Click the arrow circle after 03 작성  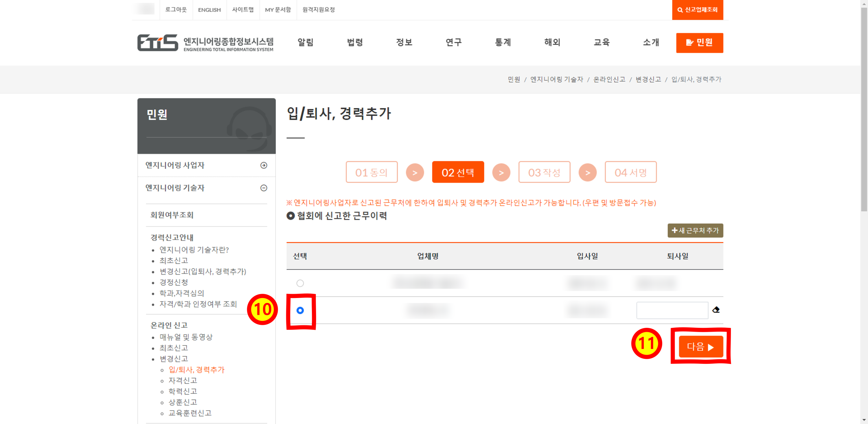(587, 172)
